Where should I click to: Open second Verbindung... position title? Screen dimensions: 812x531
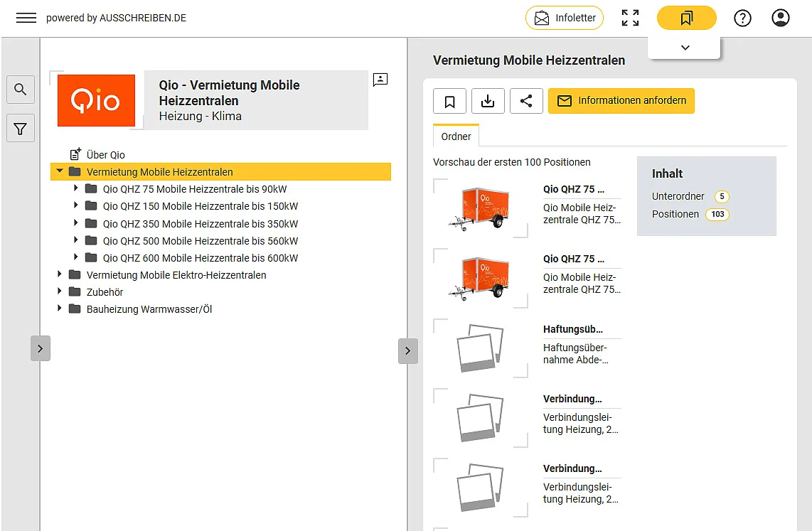572,468
